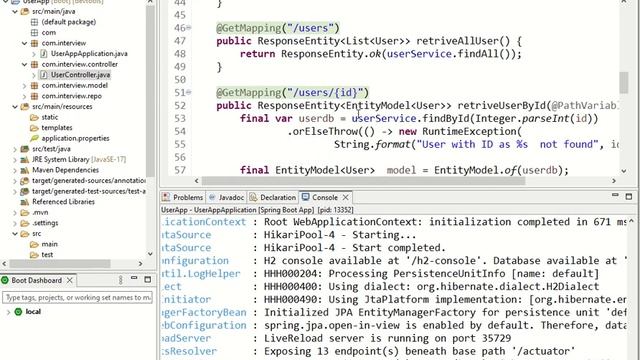Expand the src/test/java folder
Image resolution: width=640 pixels, height=360 pixels.
click(15, 149)
